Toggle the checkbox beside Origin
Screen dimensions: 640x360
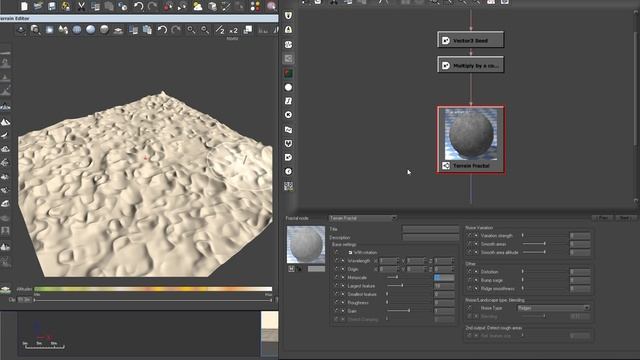(336, 269)
